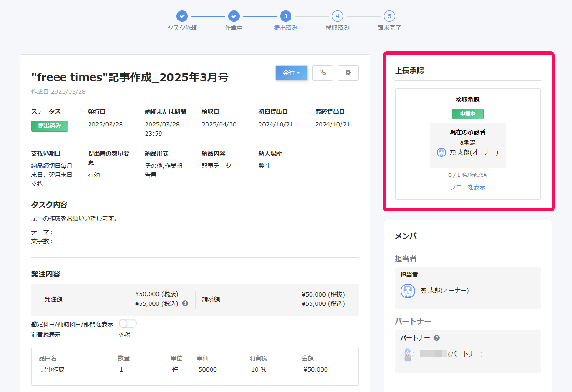Click approver avatar of 燕 太郎 in 現在の承認者

tap(442, 152)
